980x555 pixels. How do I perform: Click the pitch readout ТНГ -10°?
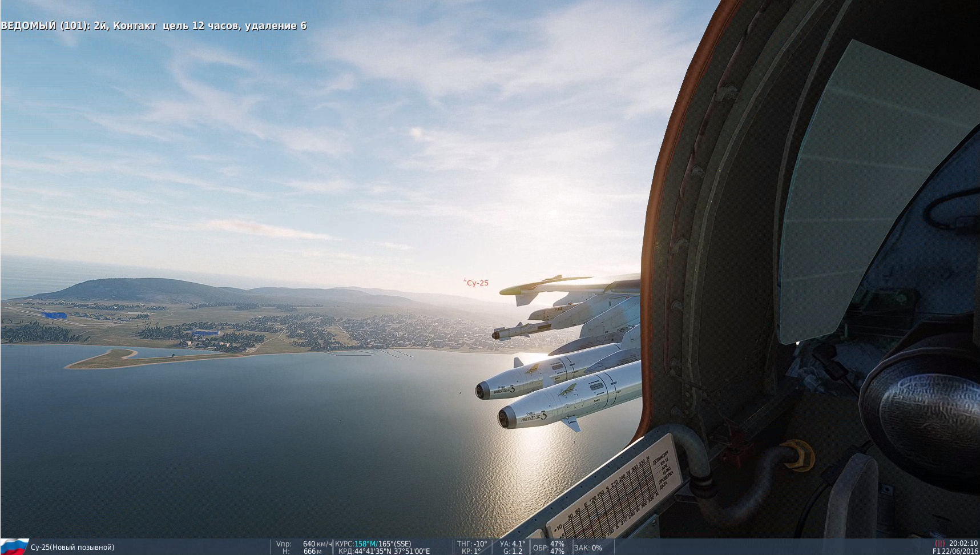[x=472, y=544]
